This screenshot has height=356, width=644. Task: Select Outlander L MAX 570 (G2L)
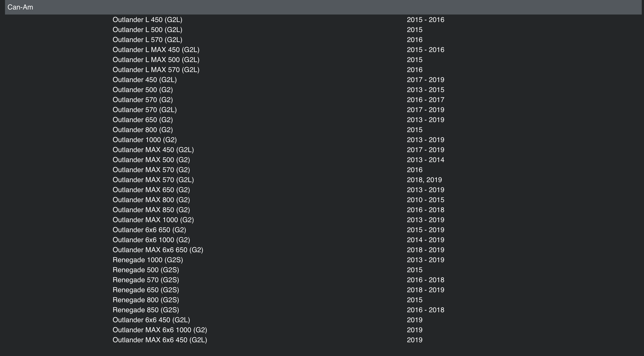[156, 70]
